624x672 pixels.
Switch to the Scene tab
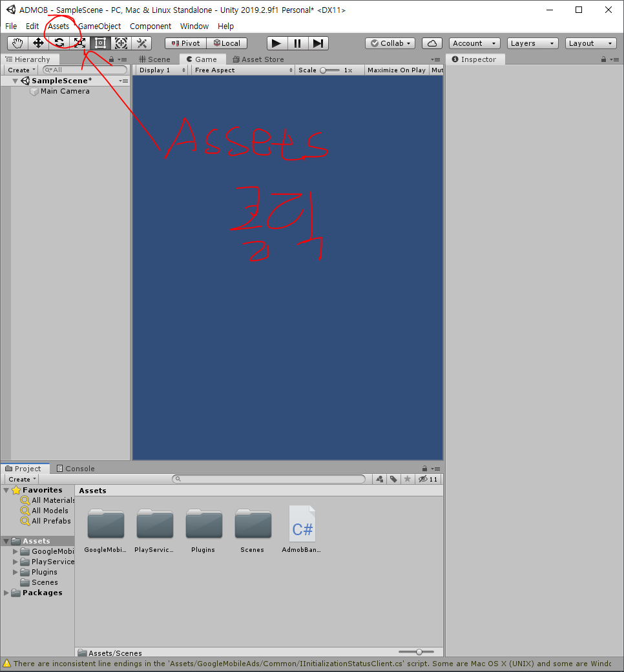tap(155, 59)
